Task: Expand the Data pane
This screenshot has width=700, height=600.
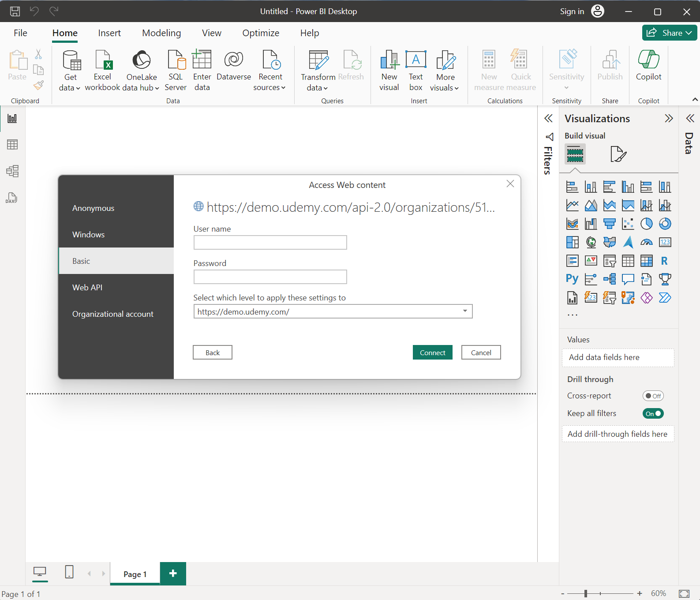Action: 690,118
